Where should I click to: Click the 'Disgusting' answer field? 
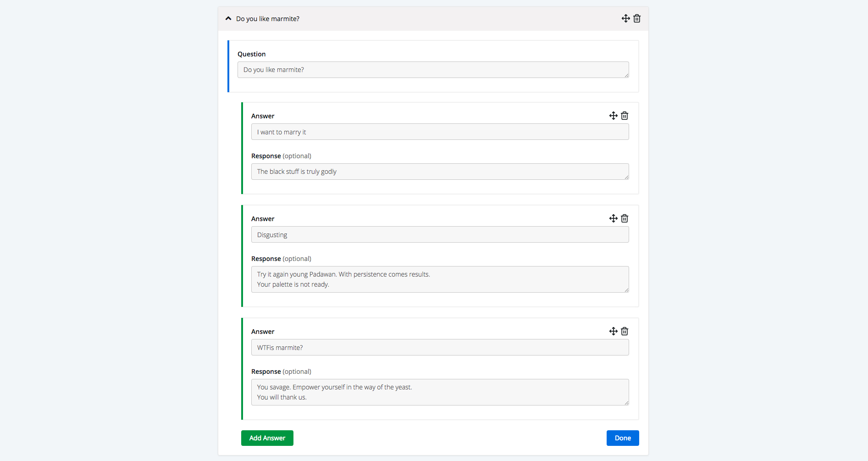pos(440,234)
